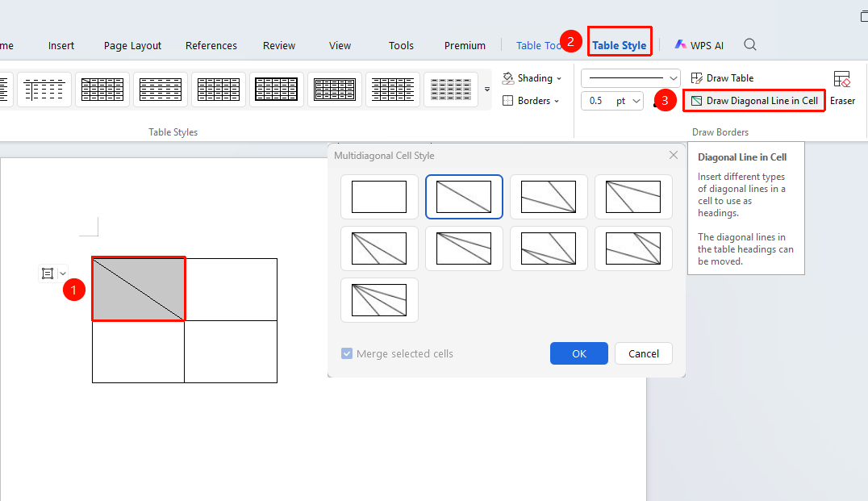Apply the gray shaded banded table style
This screenshot has width=868, height=501.
[451, 89]
